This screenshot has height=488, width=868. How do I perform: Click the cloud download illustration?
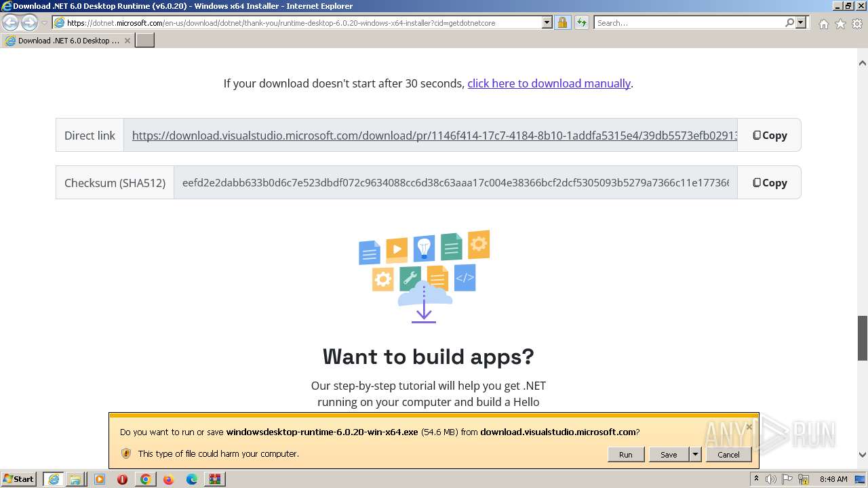424,277
